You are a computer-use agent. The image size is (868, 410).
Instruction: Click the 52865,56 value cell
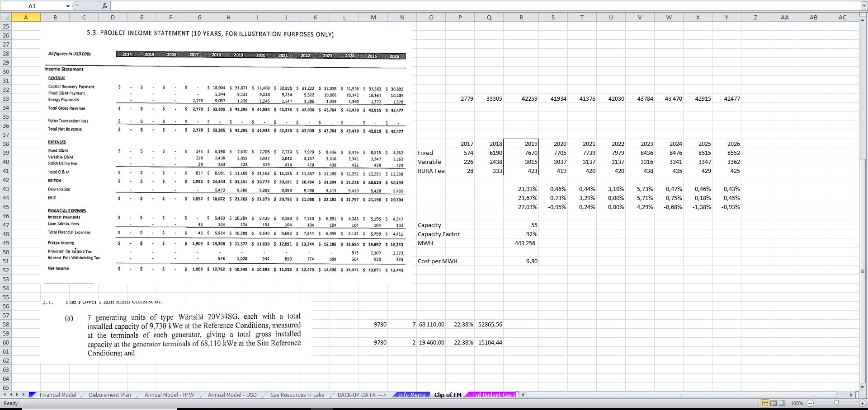tap(489, 324)
